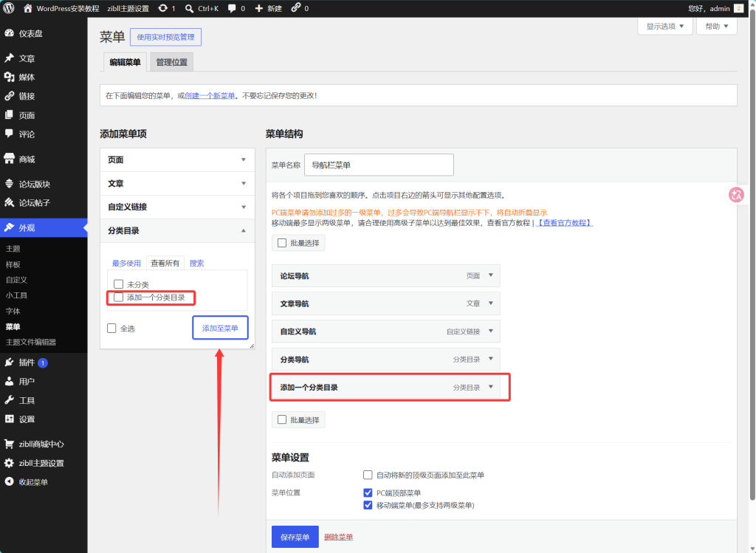Open 论坛版块 icon in sidebar
The width and height of the screenshot is (756, 553).
tap(9, 184)
